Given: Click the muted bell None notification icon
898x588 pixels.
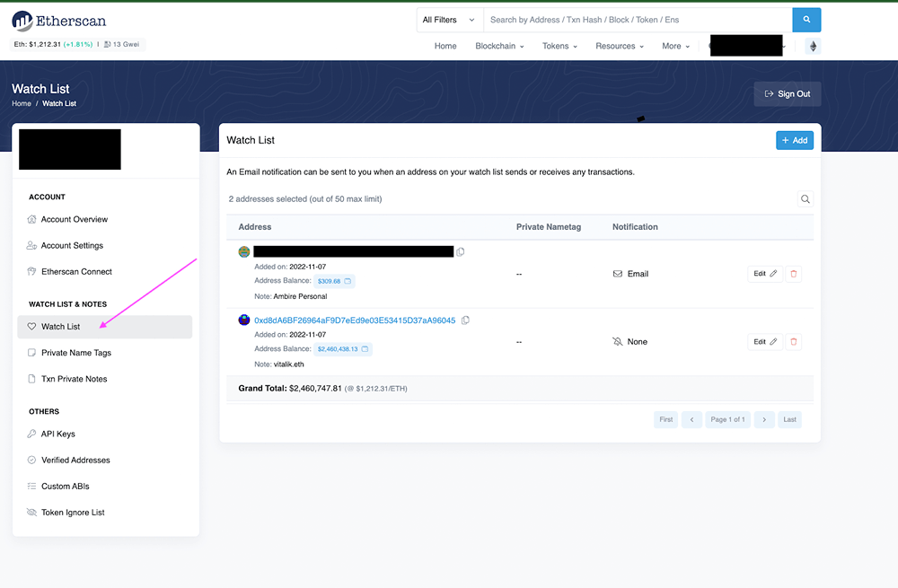Looking at the screenshot, I should 618,342.
